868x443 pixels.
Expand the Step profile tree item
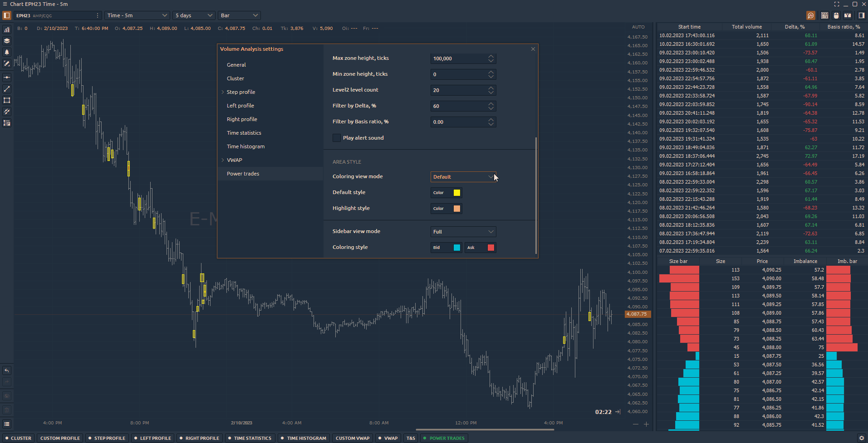(x=223, y=92)
